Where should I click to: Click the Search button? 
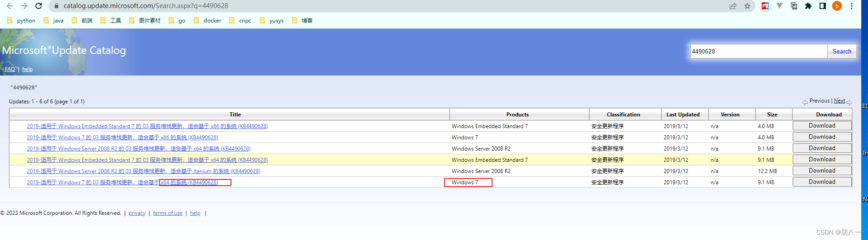[842, 51]
